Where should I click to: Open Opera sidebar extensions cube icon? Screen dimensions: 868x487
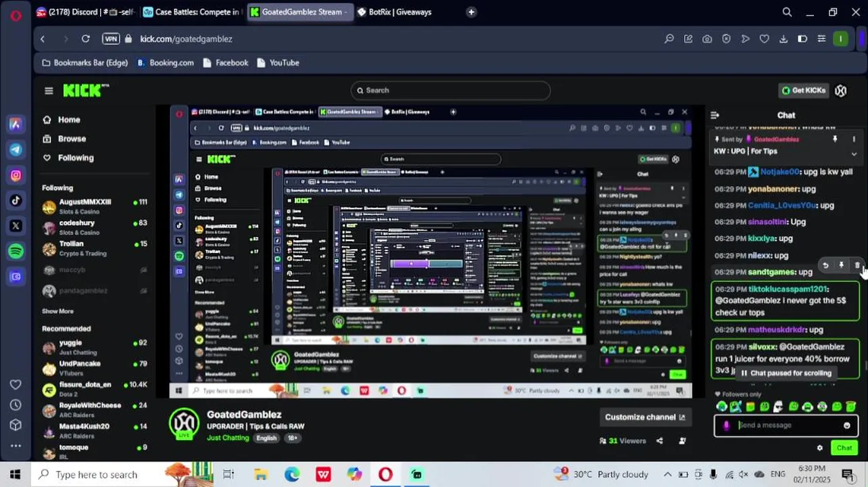click(x=16, y=425)
